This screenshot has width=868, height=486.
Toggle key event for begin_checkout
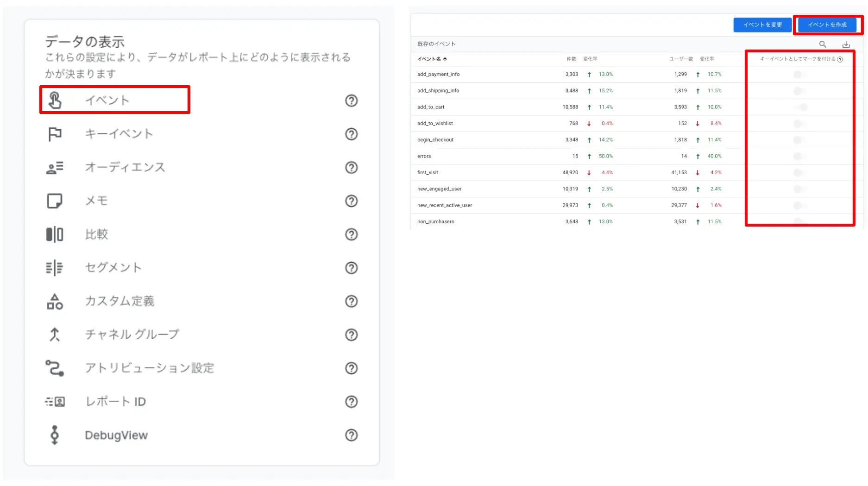click(800, 140)
